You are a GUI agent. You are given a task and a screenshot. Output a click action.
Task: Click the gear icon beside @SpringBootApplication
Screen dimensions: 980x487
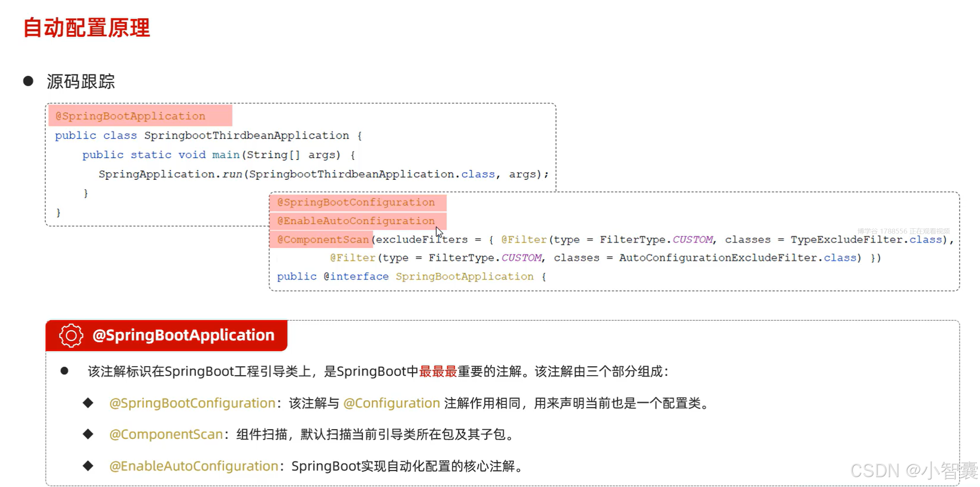tap(71, 335)
